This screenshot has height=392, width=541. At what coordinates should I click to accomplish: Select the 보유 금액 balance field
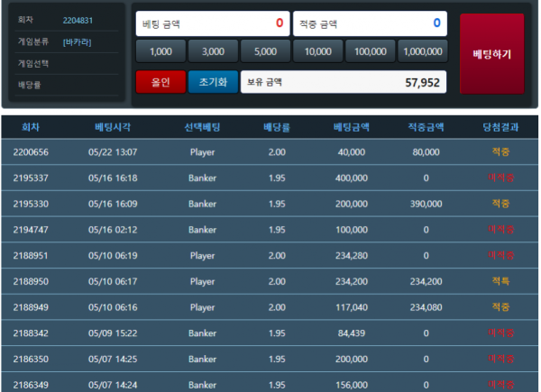[x=344, y=82]
